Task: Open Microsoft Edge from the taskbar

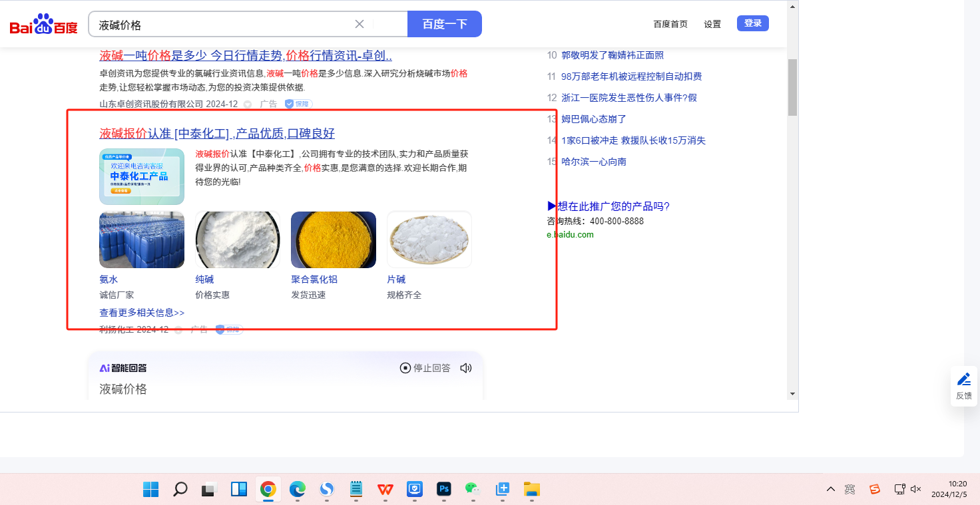Action: (298, 489)
